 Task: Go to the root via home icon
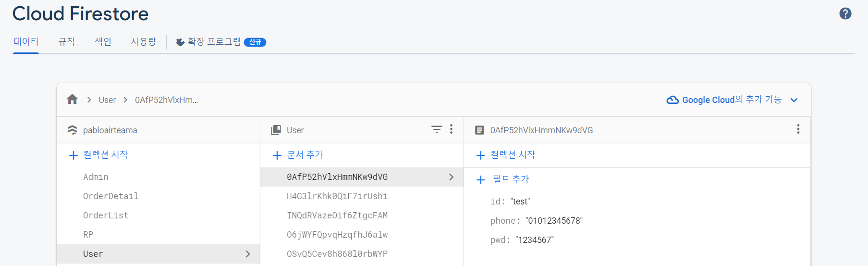tap(73, 99)
